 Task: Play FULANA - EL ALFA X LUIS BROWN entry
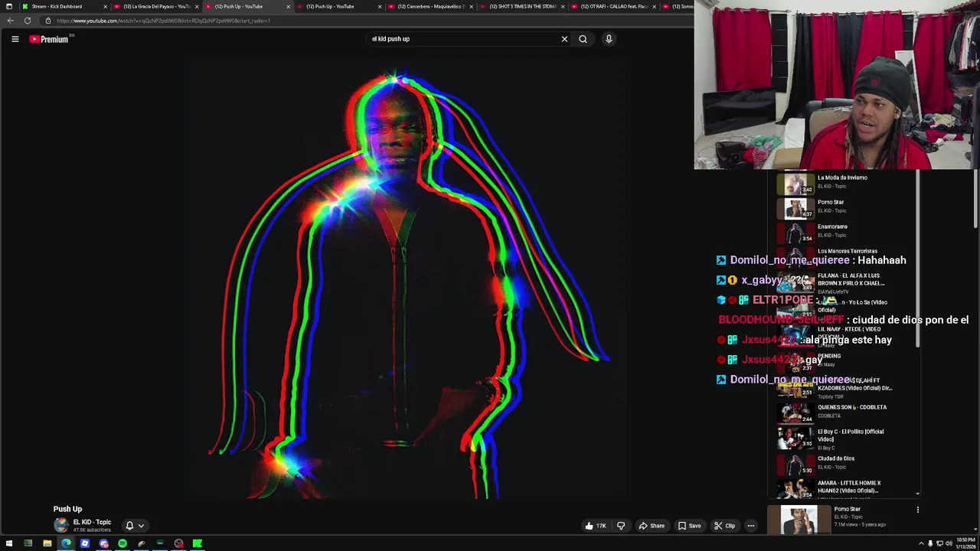coord(846,282)
